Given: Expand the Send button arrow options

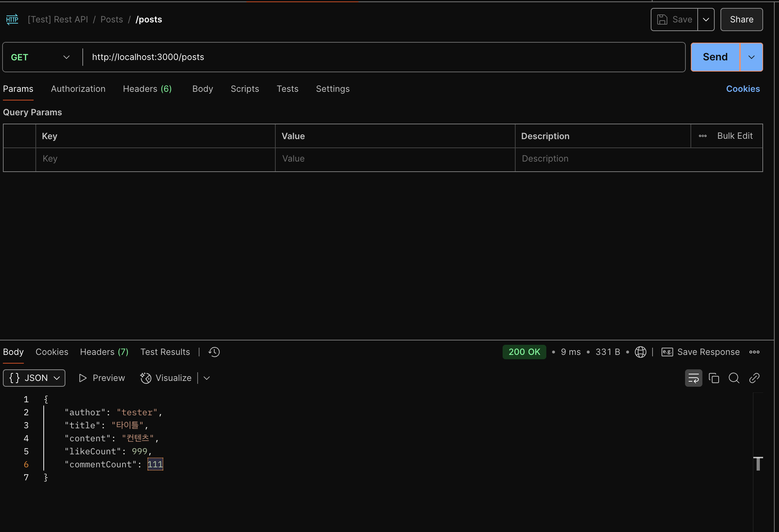Looking at the screenshot, I should pos(751,57).
